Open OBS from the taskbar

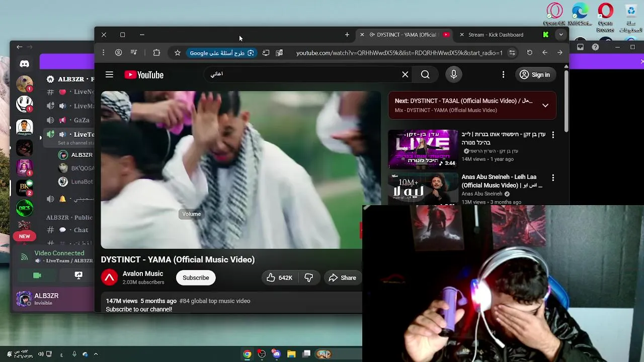click(x=262, y=354)
